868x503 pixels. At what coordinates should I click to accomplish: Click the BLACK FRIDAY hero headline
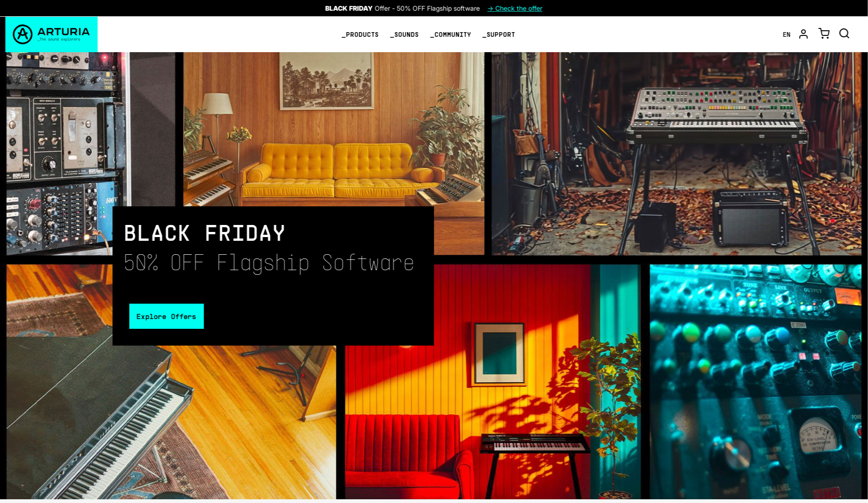205,233
